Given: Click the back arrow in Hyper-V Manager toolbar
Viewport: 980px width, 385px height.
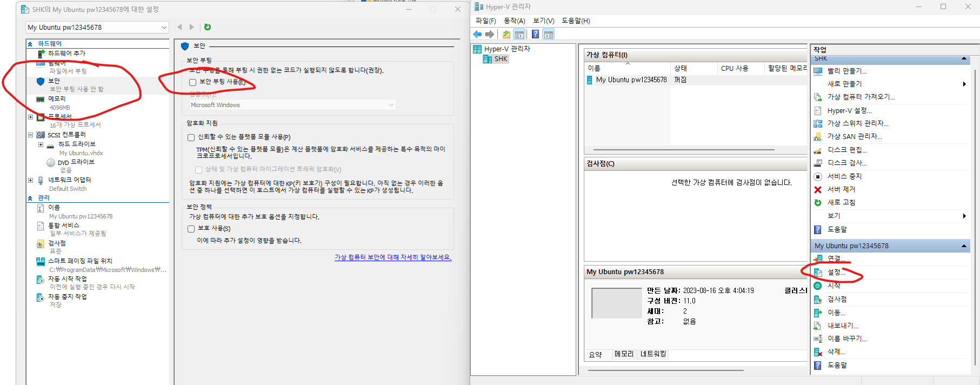Looking at the screenshot, I should coord(477,34).
